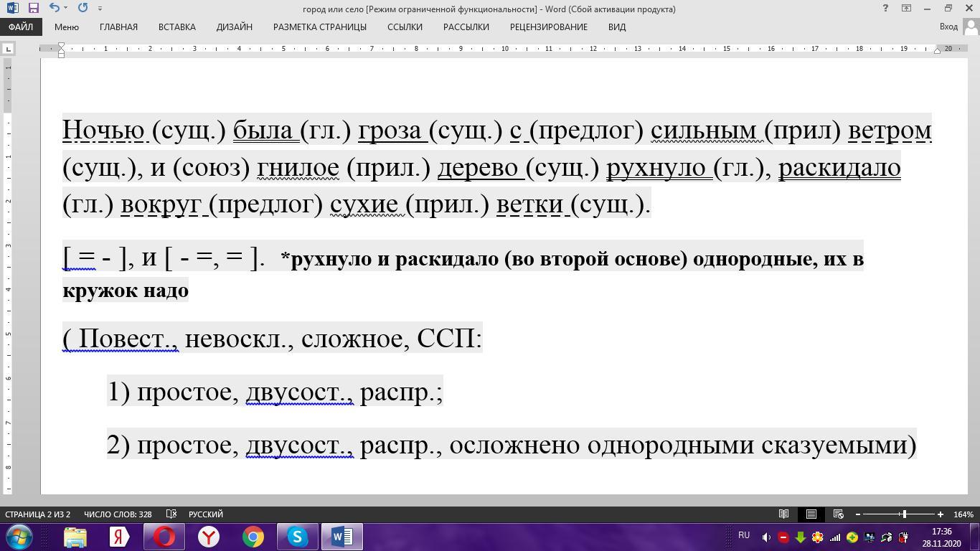The width and height of the screenshot is (980, 551).
Task: Switch to Web Layout view
Action: tap(838, 514)
